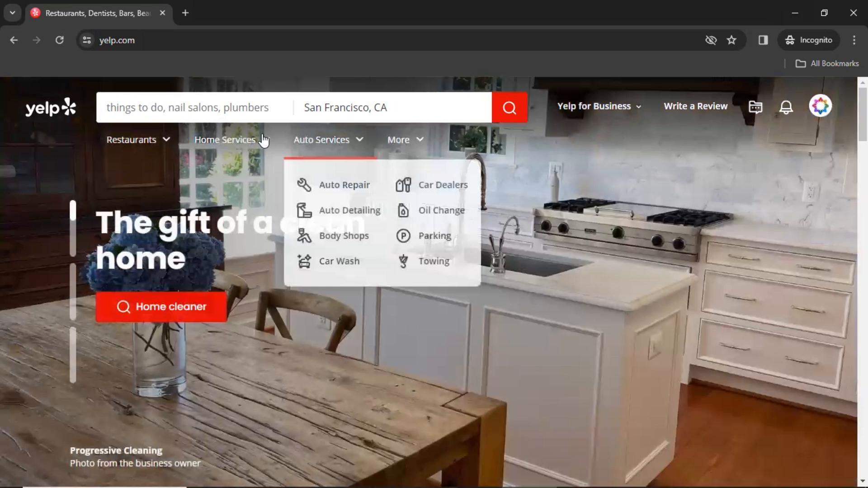Click the Yelp search bar input field
This screenshot has height=488, width=868.
click(194, 107)
